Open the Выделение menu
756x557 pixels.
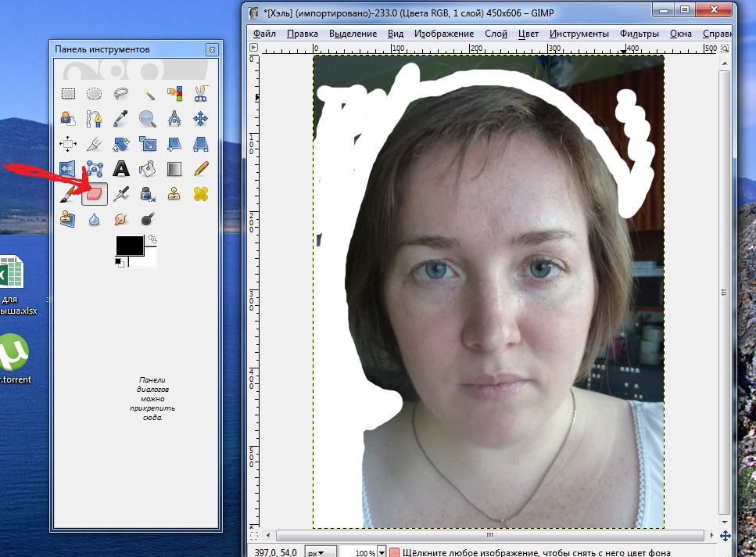(353, 34)
